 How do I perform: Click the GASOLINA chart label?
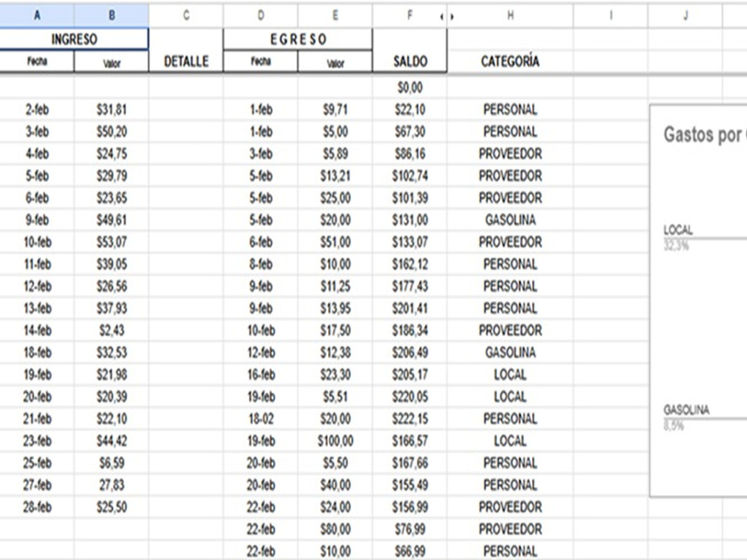click(x=686, y=409)
